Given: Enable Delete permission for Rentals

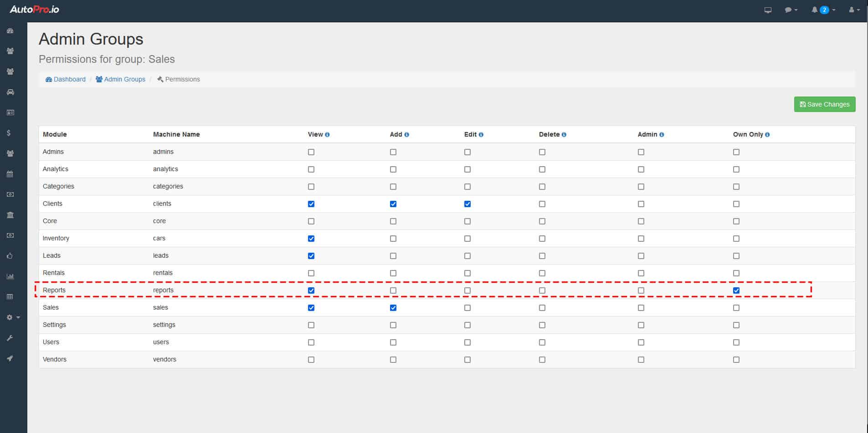Looking at the screenshot, I should (542, 273).
